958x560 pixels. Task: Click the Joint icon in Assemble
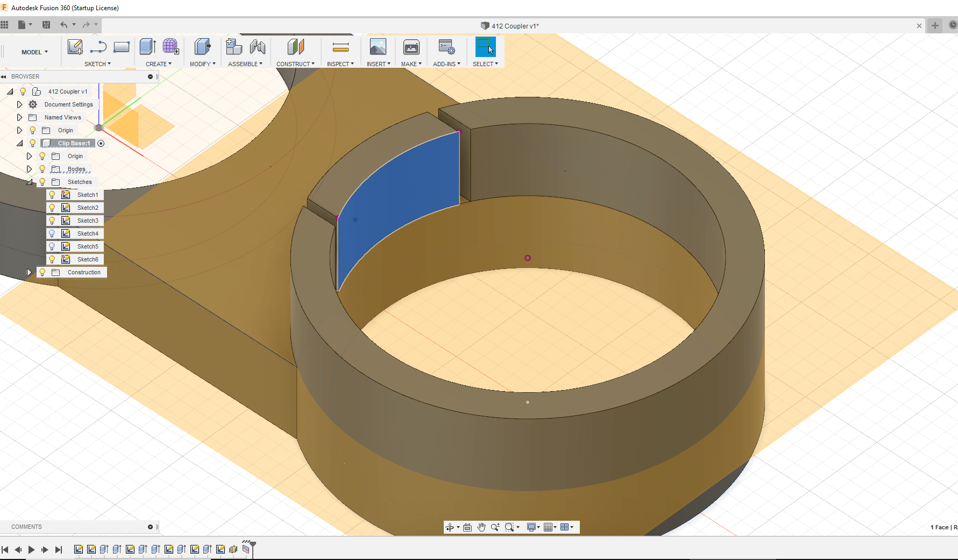[258, 47]
